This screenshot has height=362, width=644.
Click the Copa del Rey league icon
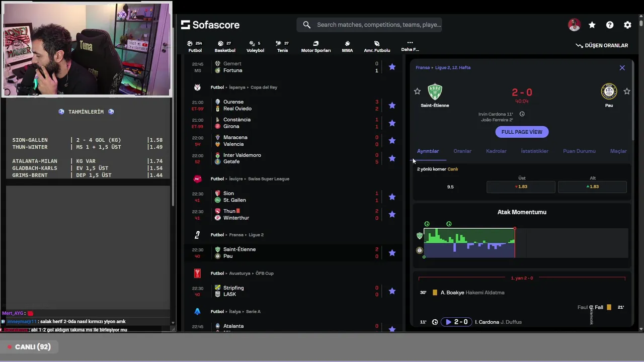197,87
